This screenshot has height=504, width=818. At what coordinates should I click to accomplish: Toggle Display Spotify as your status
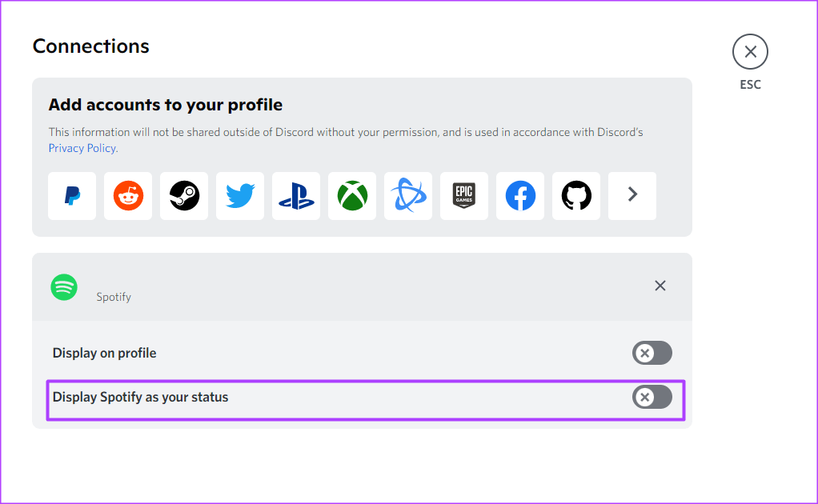(x=652, y=397)
